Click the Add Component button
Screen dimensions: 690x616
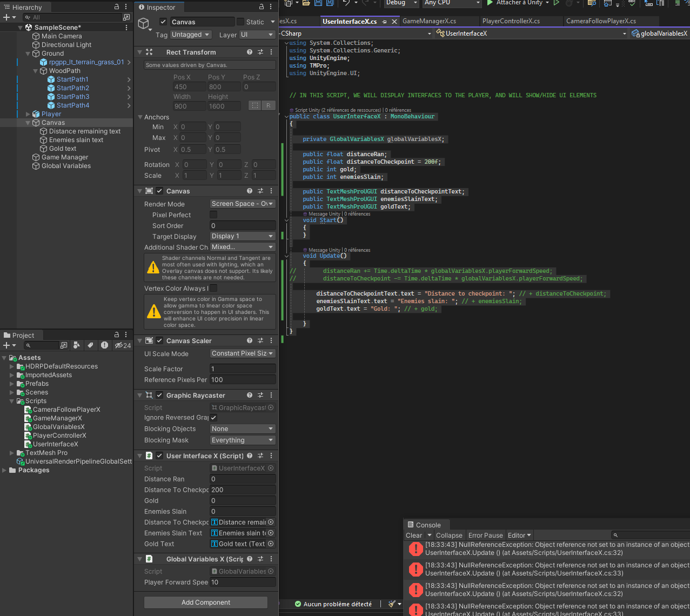pos(206,602)
